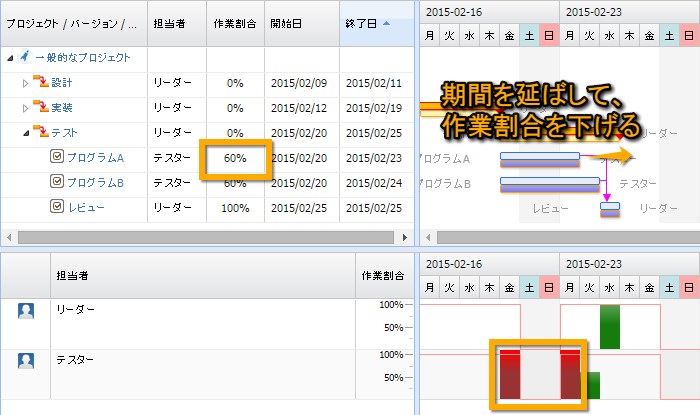This screenshot has height=415, width=700.
Task: Select the プログラムA Gantt bar
Action: coord(540,160)
